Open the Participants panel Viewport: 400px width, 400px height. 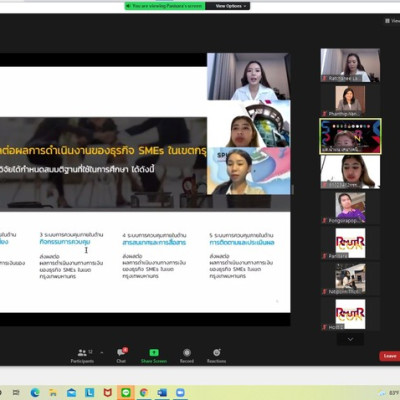[82, 356]
